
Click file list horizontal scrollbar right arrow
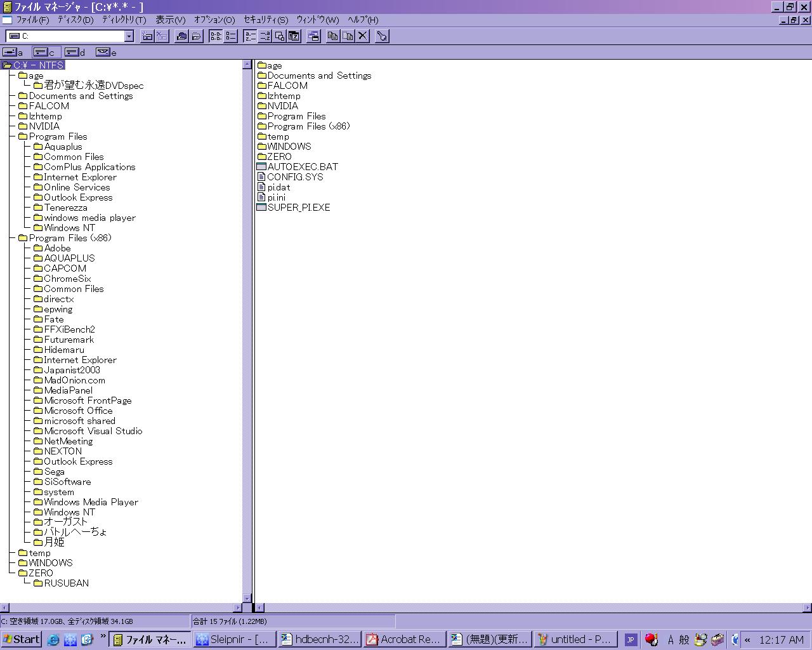tap(807, 607)
